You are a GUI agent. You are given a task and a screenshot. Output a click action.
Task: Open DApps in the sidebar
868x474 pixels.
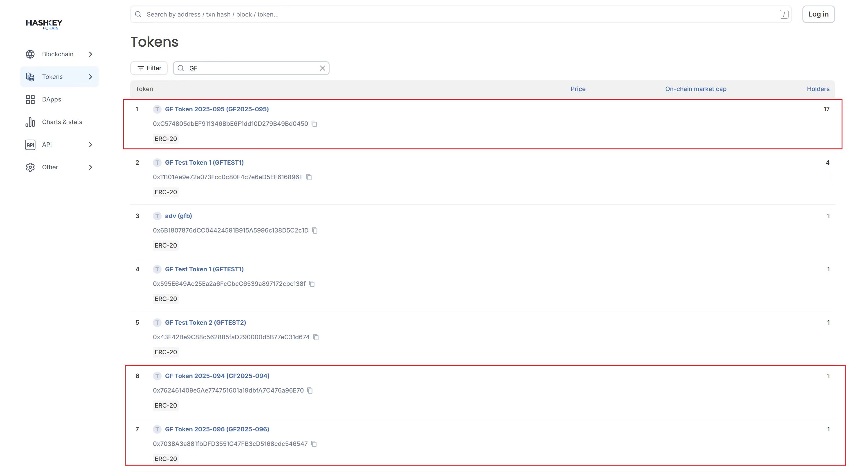[59, 99]
